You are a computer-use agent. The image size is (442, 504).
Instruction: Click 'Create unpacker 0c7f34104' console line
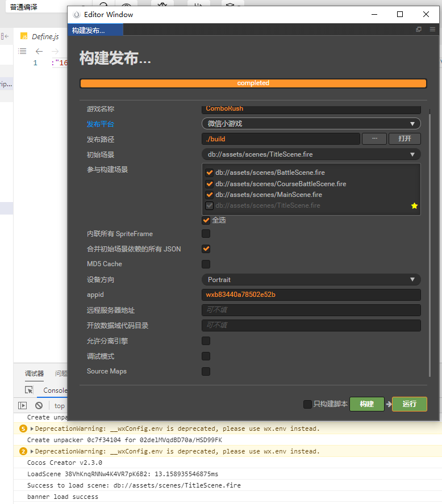124,440
